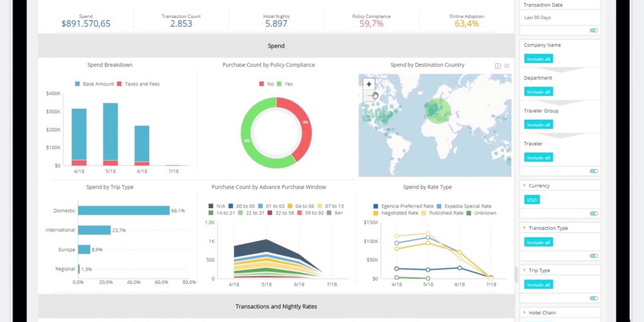Toggle the 04 to 06 legend entry
The width and height of the screenshot is (644, 322).
(x=301, y=206)
